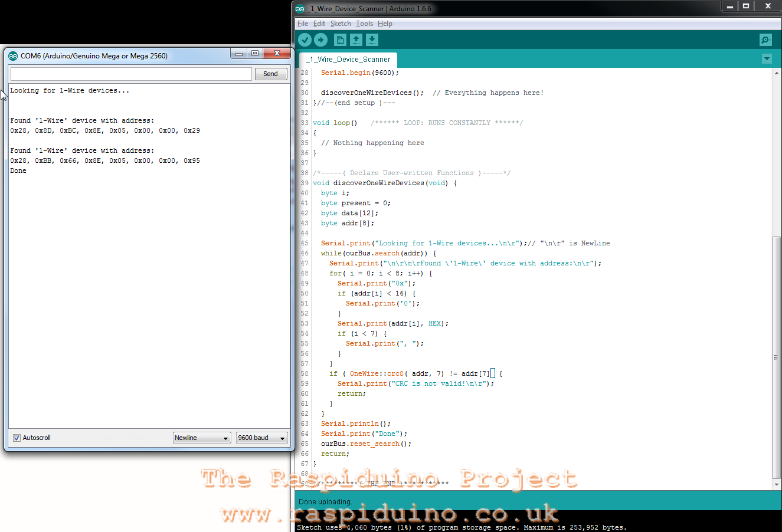Viewport: 782px width, 532px height.
Task: Click the editor scrollbar up arrow
Action: click(776, 73)
